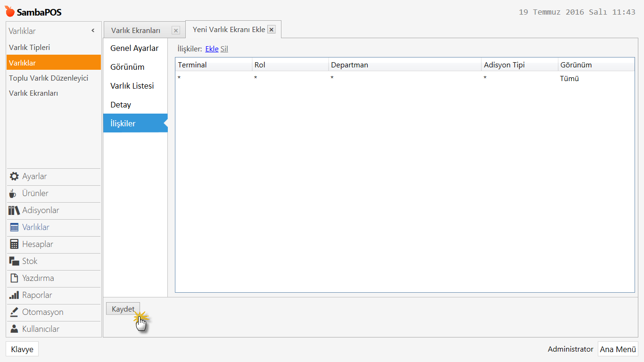
Task: Open the Ayarlar navigation label
Action: click(x=34, y=176)
